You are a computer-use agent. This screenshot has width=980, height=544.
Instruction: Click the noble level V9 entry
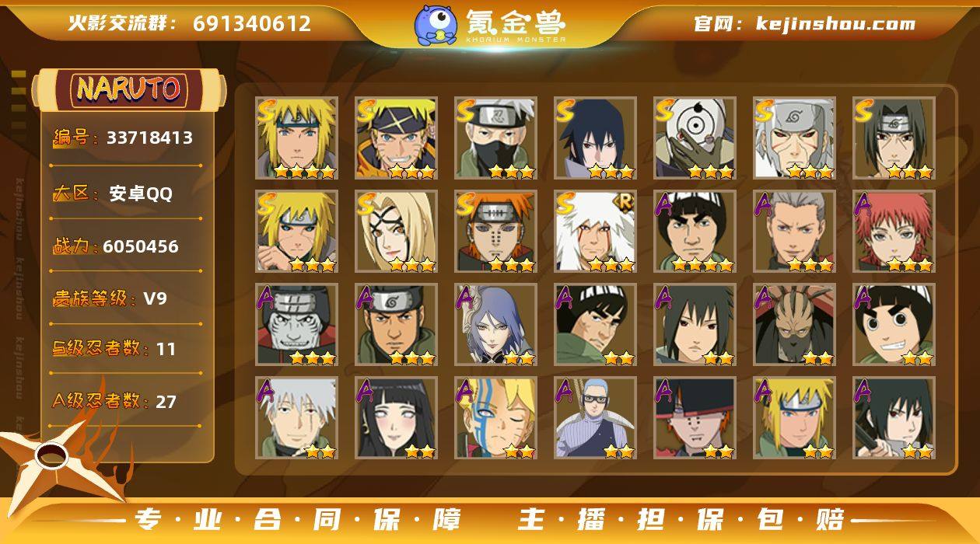tap(155, 298)
